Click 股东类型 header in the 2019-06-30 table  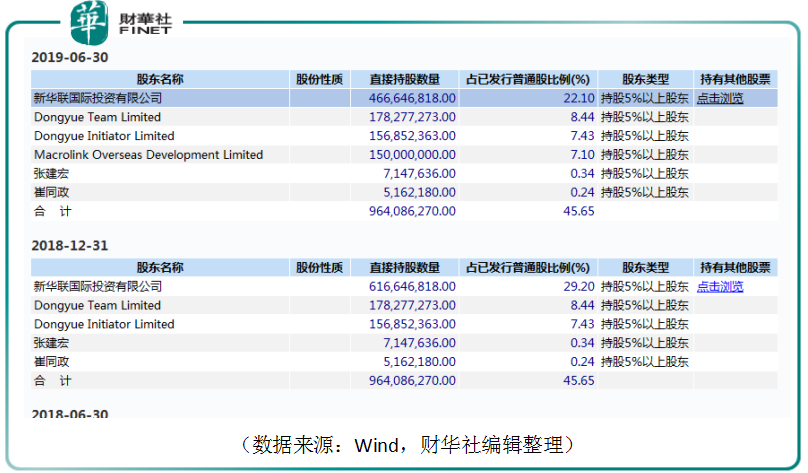pyautogui.click(x=645, y=79)
